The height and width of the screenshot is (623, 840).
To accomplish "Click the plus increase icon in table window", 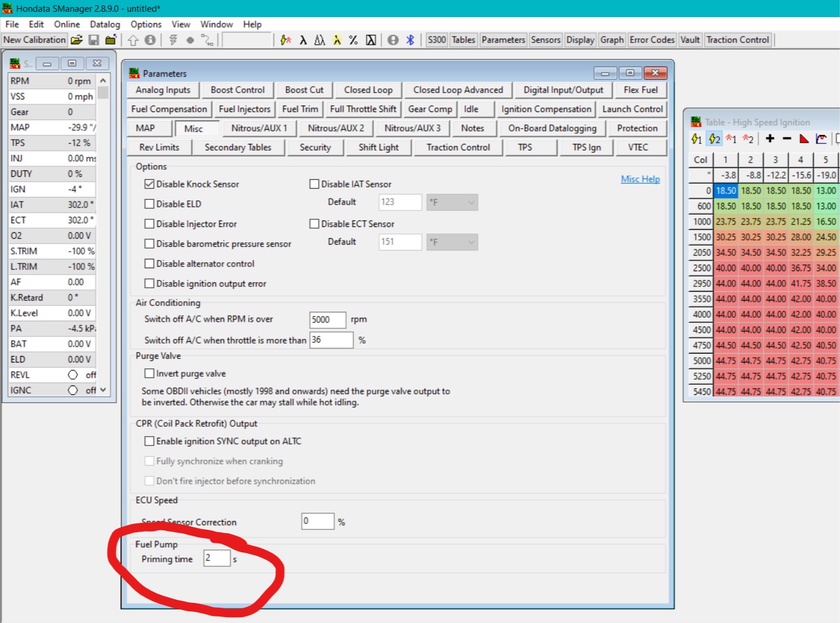I will (770, 139).
